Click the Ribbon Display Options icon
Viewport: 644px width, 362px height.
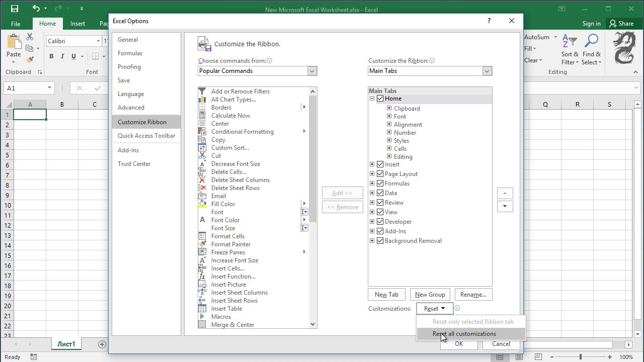tap(562, 9)
